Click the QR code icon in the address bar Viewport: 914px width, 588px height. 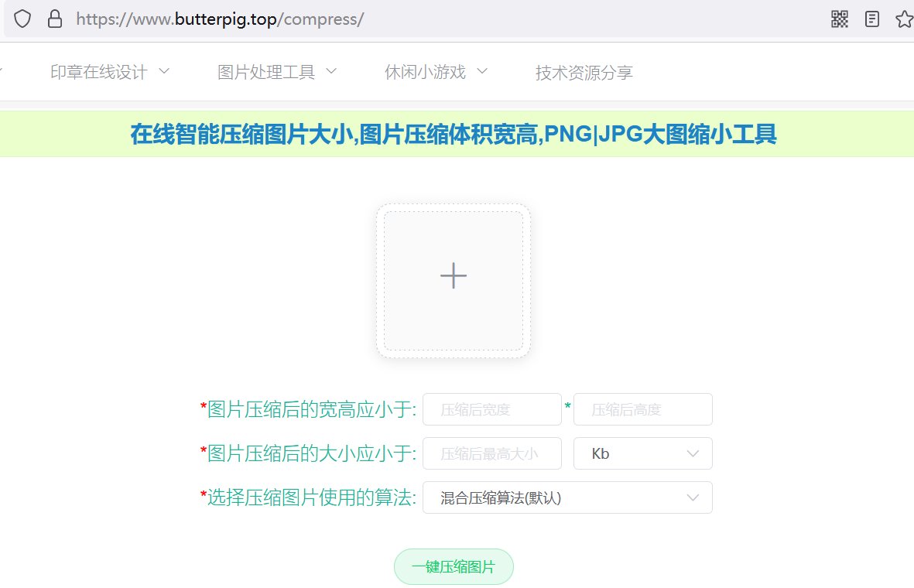pos(839,19)
